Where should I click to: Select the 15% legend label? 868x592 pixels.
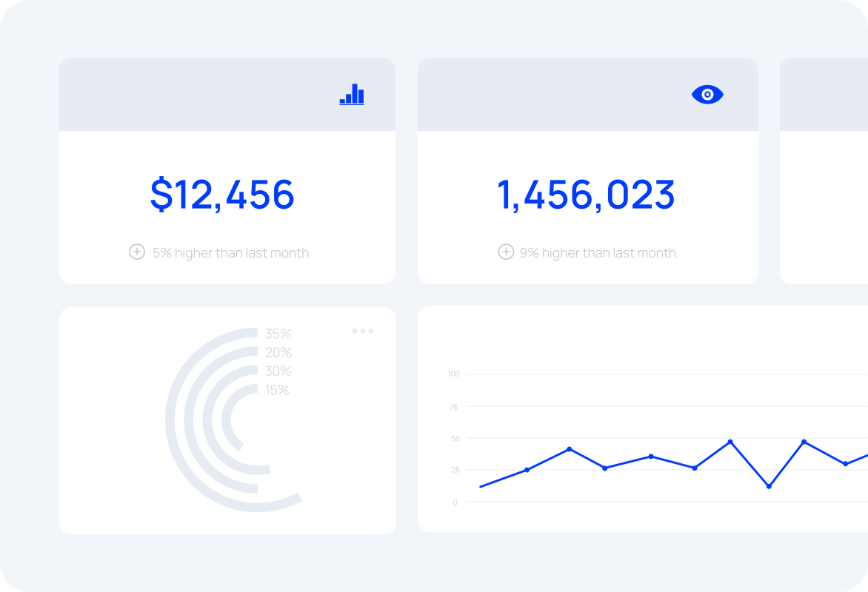pos(277,389)
